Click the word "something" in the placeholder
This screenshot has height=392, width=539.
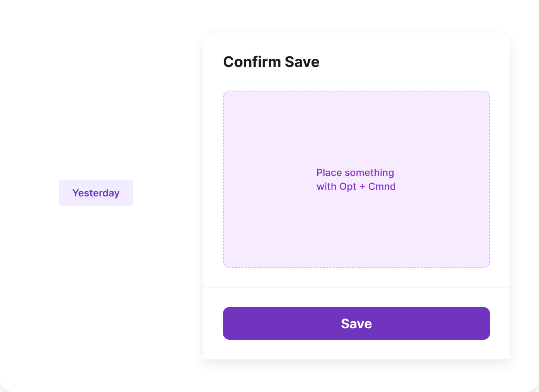(370, 173)
